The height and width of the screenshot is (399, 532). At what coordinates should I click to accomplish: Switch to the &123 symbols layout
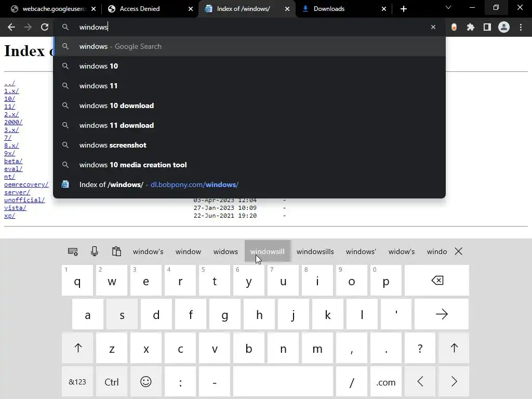tap(77, 382)
